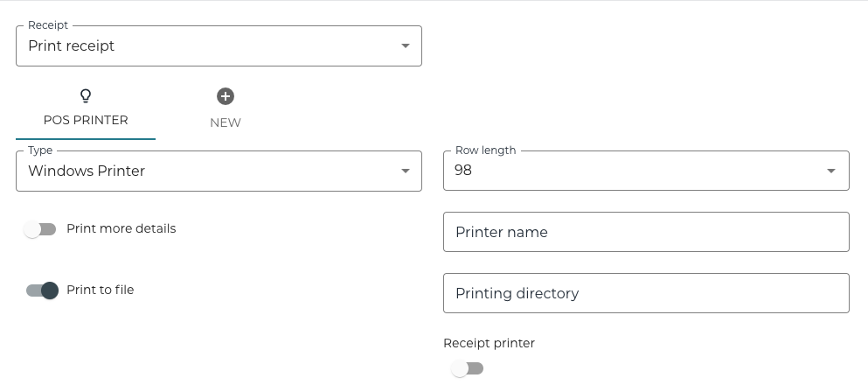868x392 pixels.
Task: Click the Printer name input field
Action: click(645, 233)
